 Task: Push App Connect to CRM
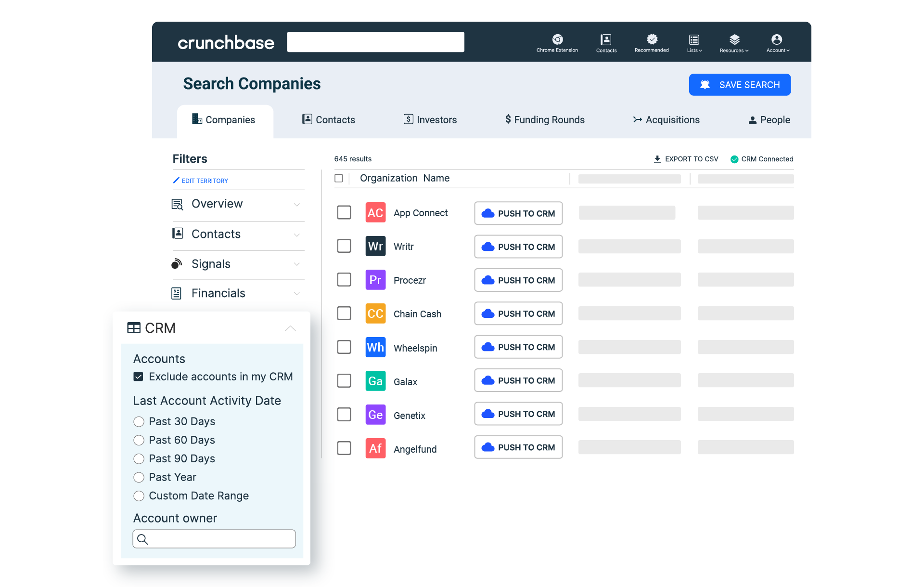tap(518, 213)
